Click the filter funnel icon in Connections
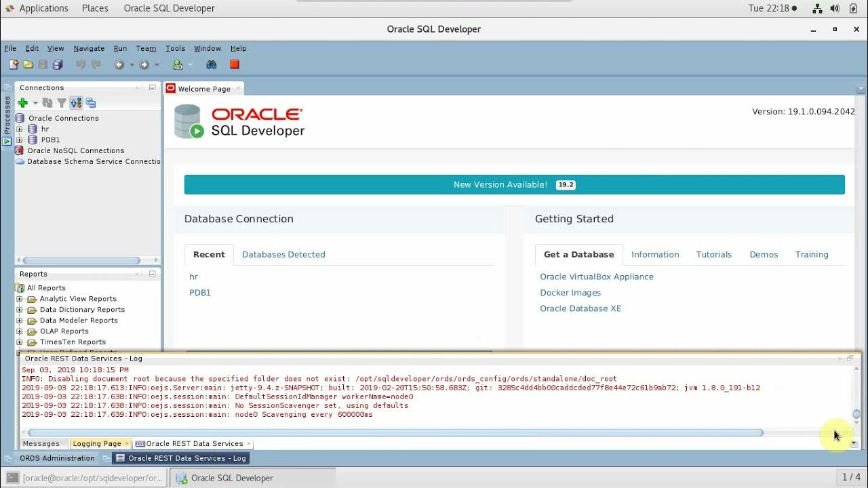This screenshot has width=868, height=488. point(62,103)
